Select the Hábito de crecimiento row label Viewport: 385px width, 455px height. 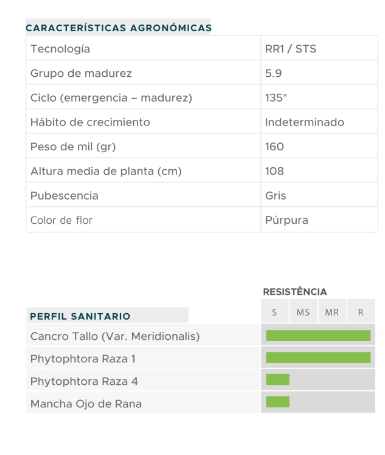(x=90, y=122)
